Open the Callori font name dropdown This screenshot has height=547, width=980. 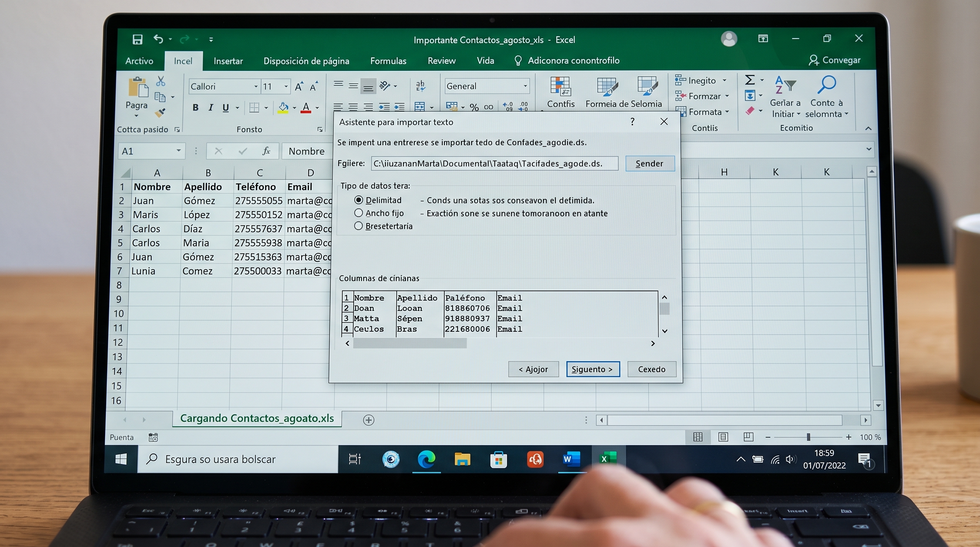[x=256, y=87]
